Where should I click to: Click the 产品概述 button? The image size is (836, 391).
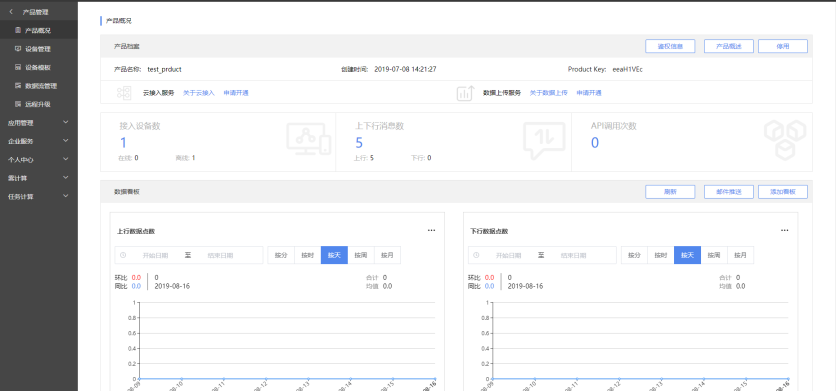coord(729,46)
